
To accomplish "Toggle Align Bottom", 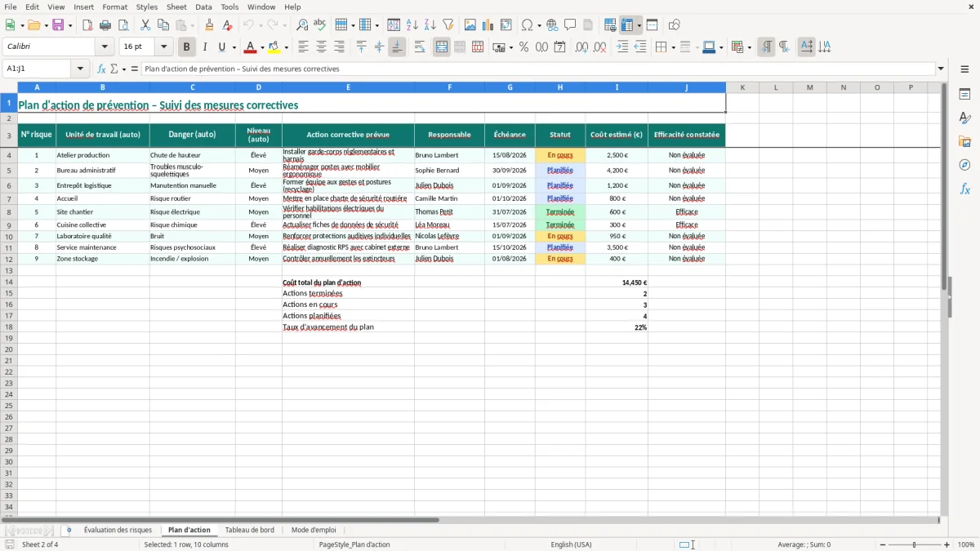I will point(397,47).
